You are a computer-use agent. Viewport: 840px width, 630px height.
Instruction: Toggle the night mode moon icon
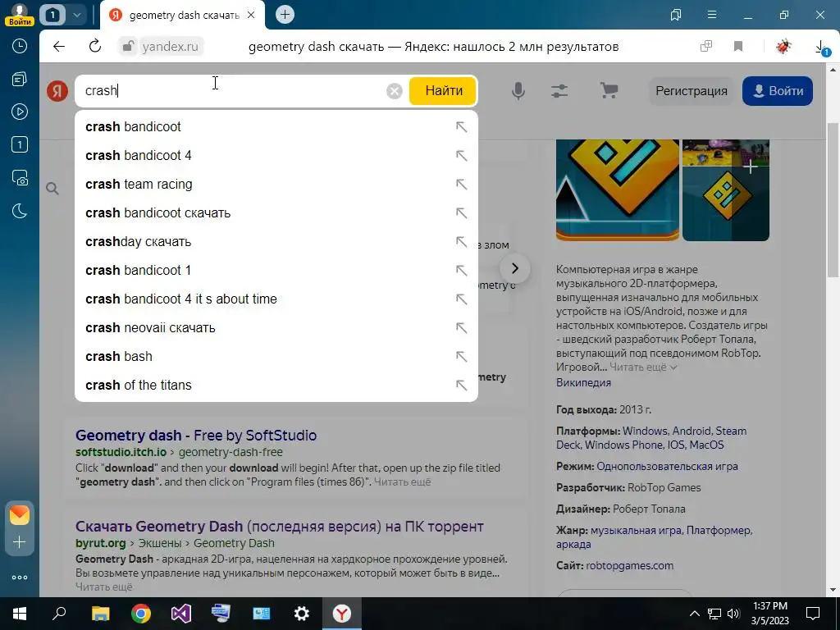click(20, 211)
